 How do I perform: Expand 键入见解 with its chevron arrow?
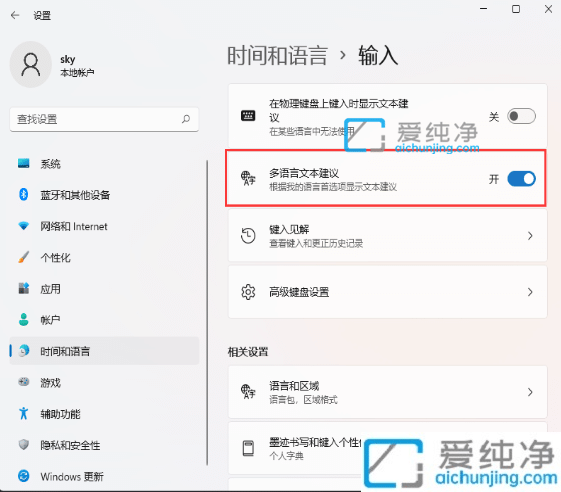(x=530, y=236)
